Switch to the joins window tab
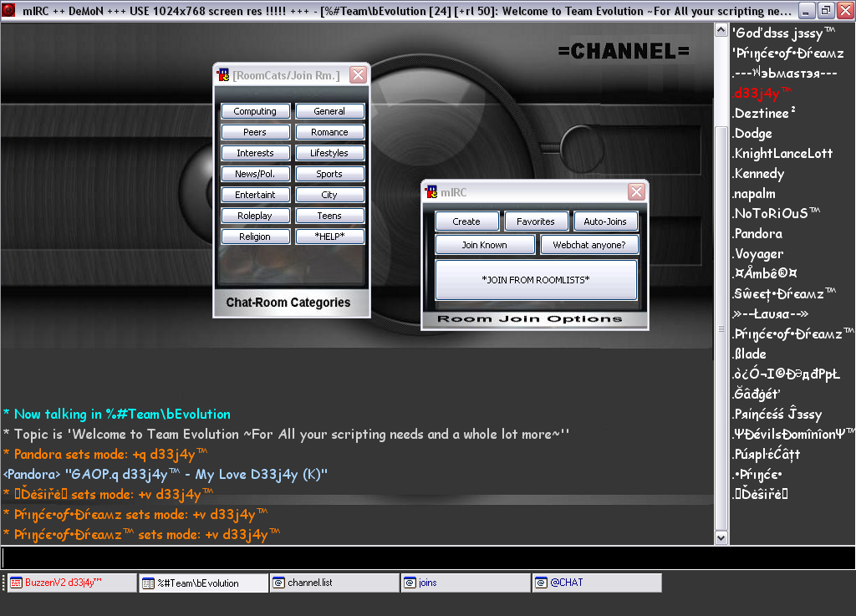 pyautogui.click(x=466, y=583)
